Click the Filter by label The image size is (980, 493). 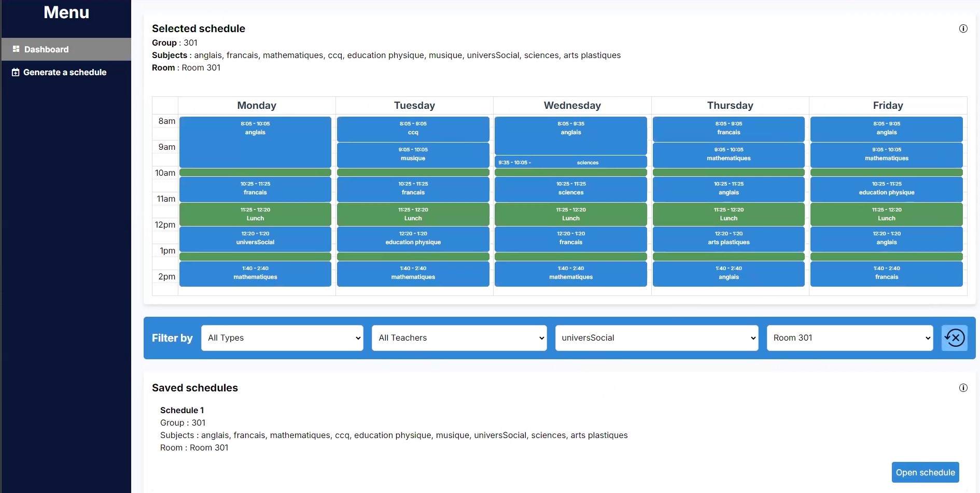tap(172, 338)
